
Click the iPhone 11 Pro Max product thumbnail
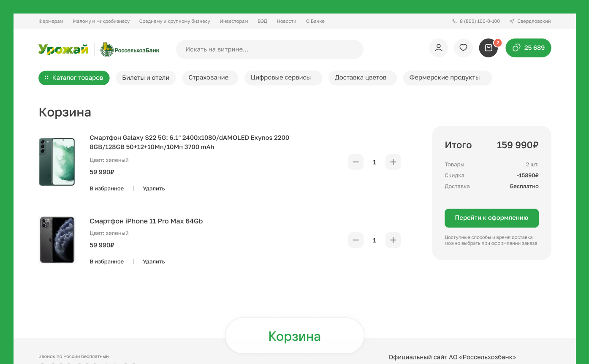57,239
